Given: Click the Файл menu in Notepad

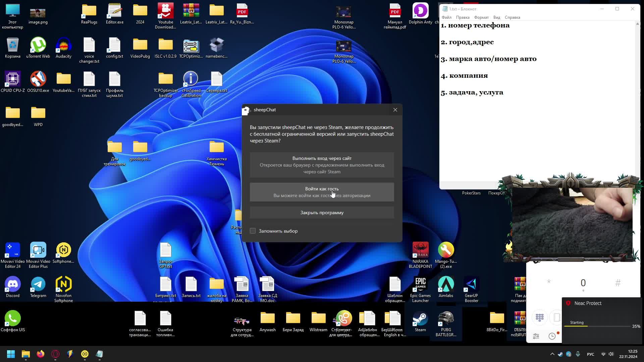Looking at the screenshot, I should pos(447,17).
